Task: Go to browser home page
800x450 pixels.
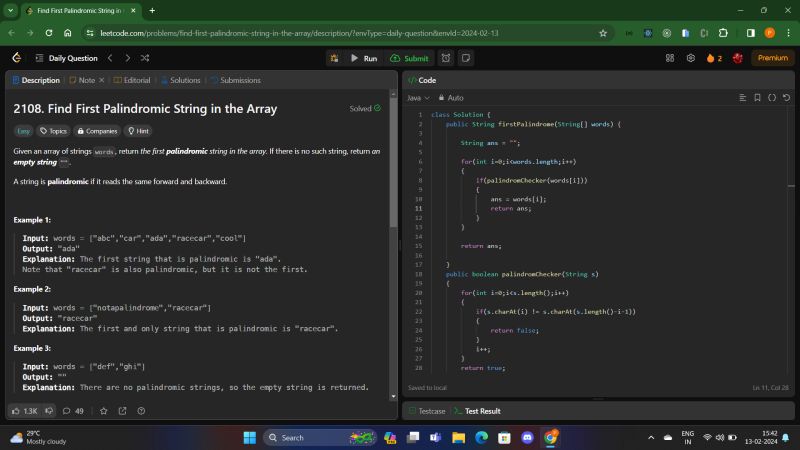Action: pyautogui.click(x=67, y=33)
